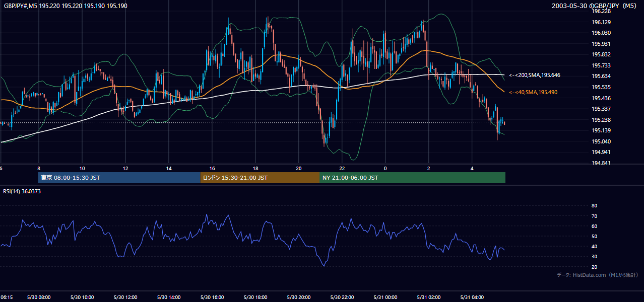Click RSI scale value 60

coord(594,226)
